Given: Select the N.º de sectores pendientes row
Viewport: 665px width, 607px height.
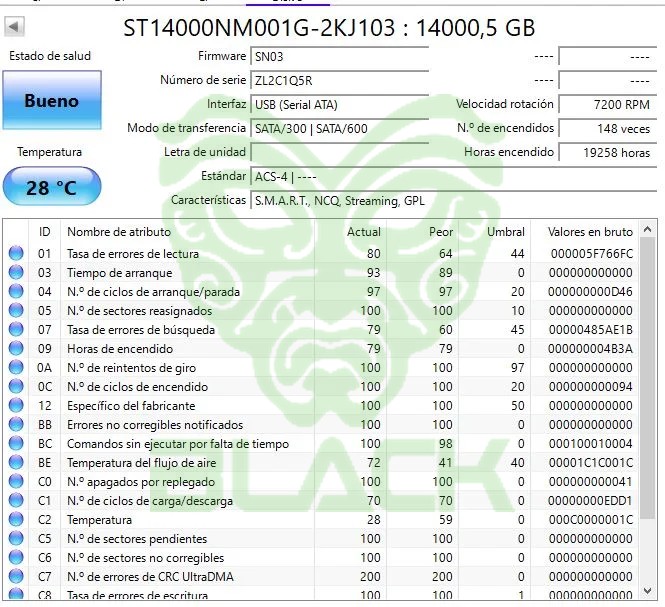Looking at the screenshot, I should 321,539.
